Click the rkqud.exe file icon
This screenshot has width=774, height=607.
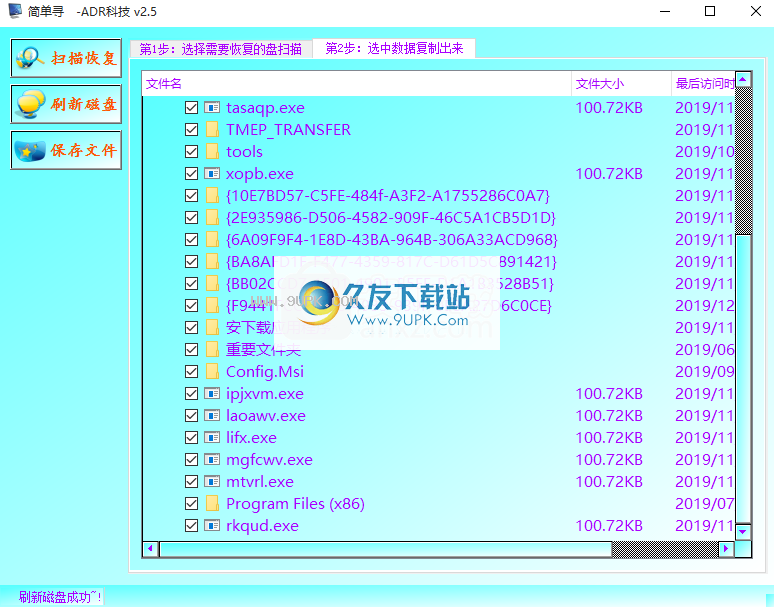tap(212, 526)
